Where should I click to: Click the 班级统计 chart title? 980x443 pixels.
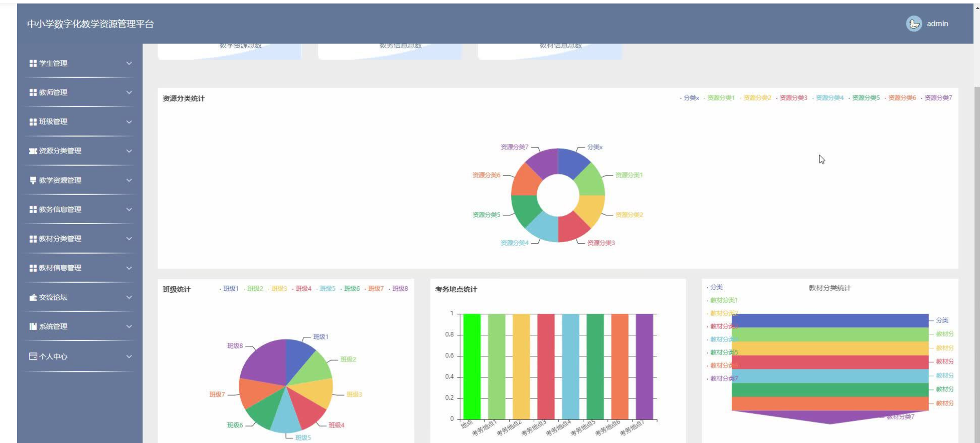click(x=177, y=289)
